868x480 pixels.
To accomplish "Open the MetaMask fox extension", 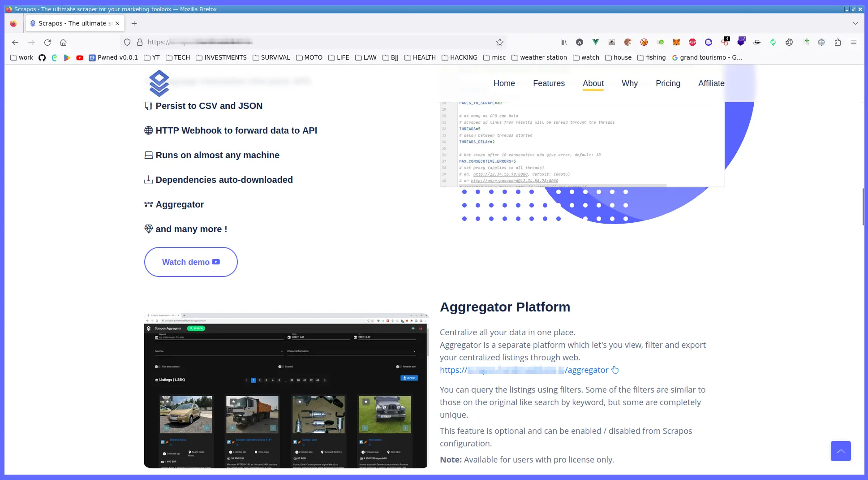I will click(x=676, y=42).
